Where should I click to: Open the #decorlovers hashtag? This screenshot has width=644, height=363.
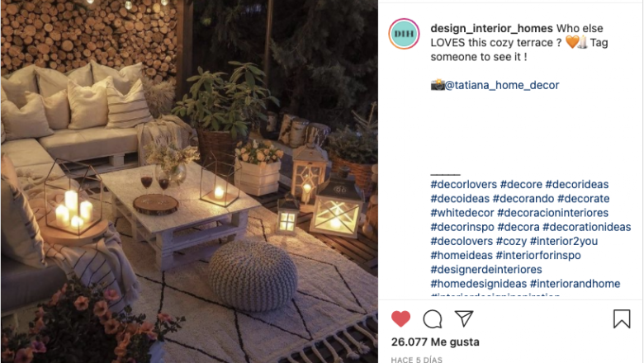(464, 184)
